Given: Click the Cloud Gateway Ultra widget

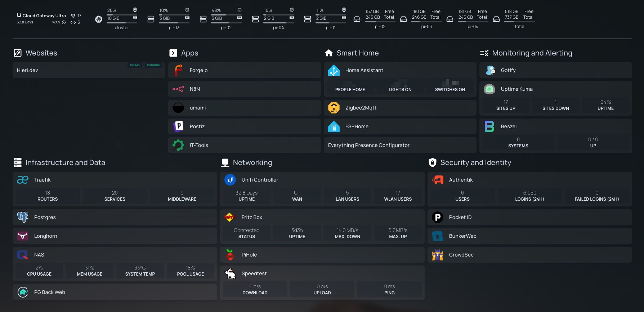Looking at the screenshot, I should [x=49, y=19].
